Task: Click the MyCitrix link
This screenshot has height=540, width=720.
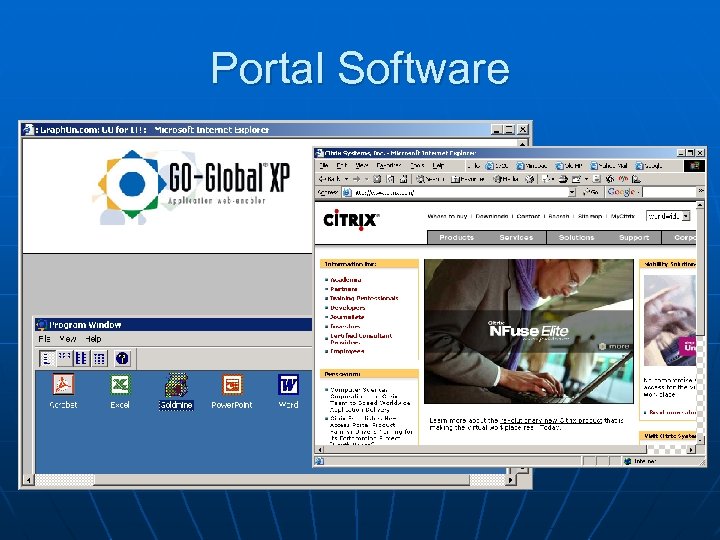Action: (x=623, y=216)
